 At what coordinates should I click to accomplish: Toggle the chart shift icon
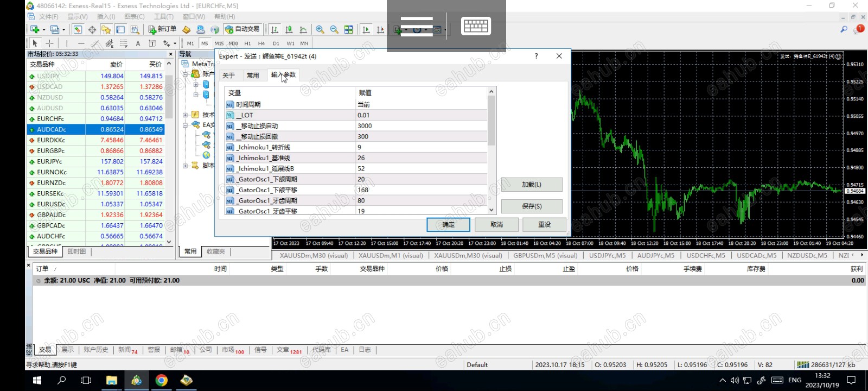point(380,29)
